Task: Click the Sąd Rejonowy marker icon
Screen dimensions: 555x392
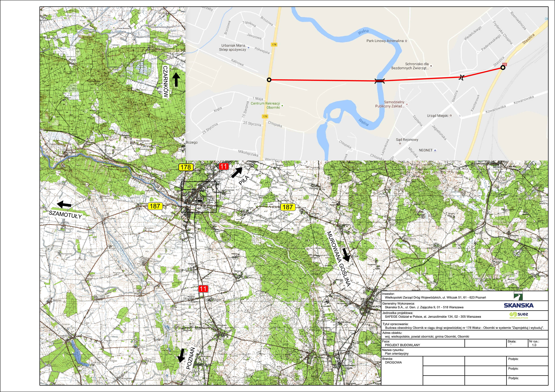Action: tap(400, 144)
